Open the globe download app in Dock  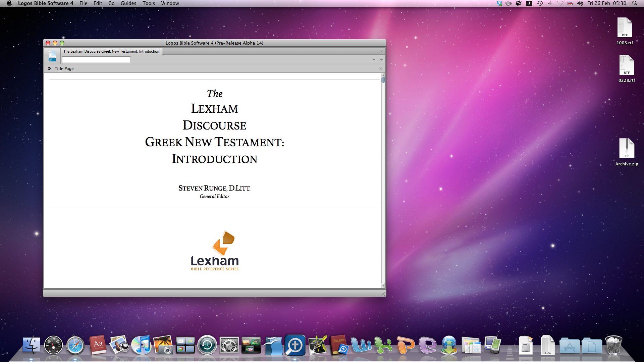coord(449,345)
